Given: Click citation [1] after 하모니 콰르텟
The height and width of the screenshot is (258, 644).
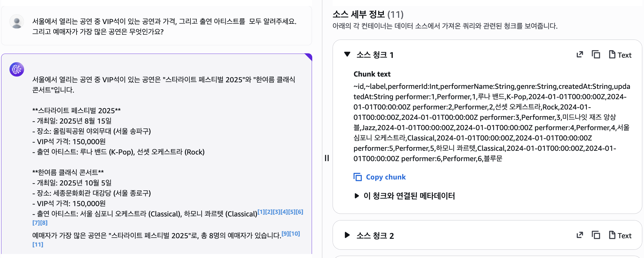Looking at the screenshot, I should (x=261, y=212).
